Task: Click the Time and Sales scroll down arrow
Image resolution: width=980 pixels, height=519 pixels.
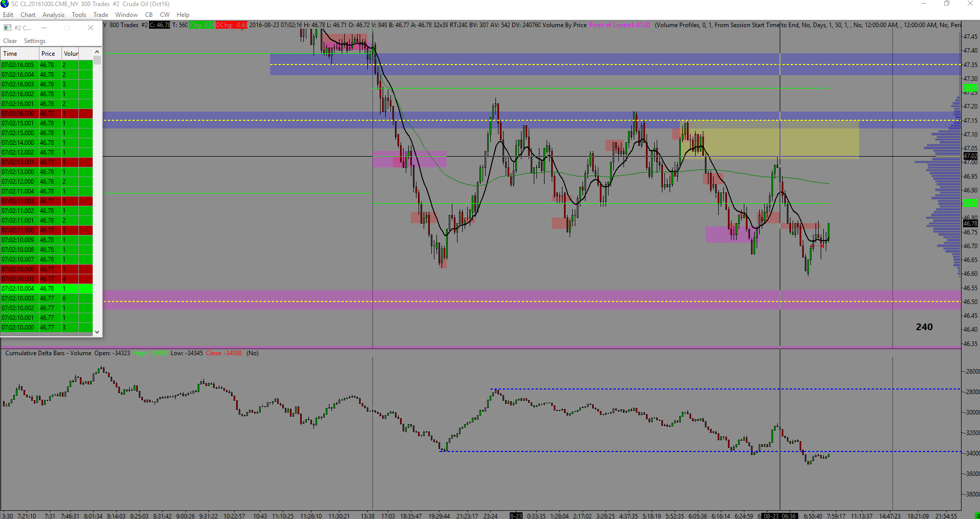Action: pos(97,332)
